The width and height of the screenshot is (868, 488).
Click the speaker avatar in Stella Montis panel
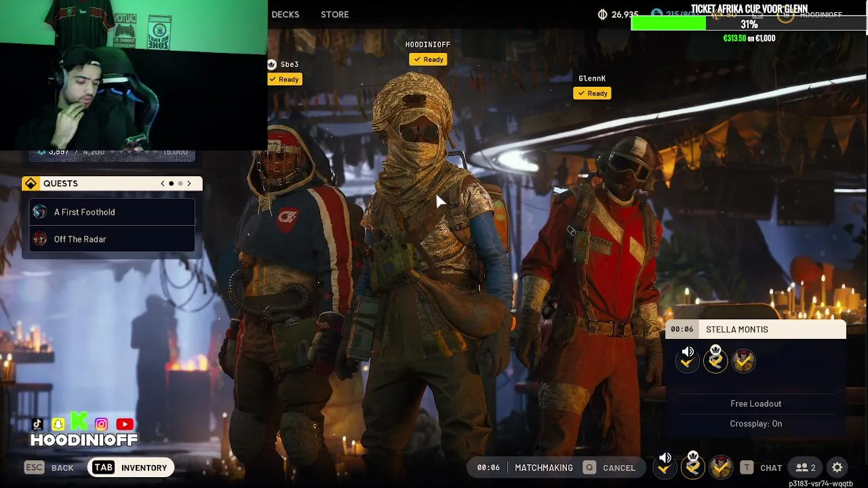[688, 360]
